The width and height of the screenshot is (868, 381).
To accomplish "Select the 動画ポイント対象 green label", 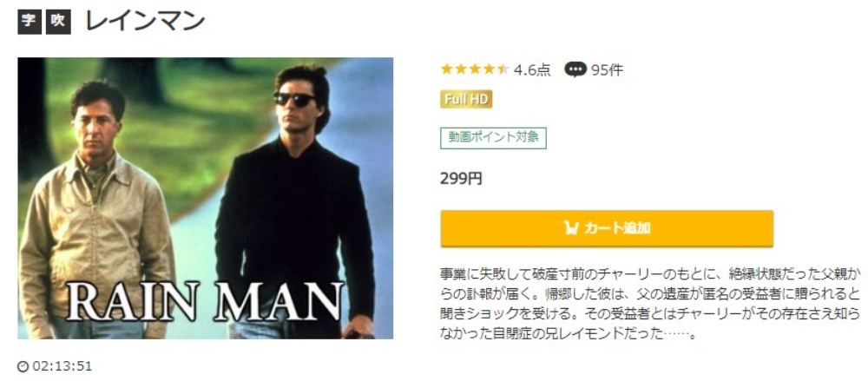I will pyautogui.click(x=493, y=138).
